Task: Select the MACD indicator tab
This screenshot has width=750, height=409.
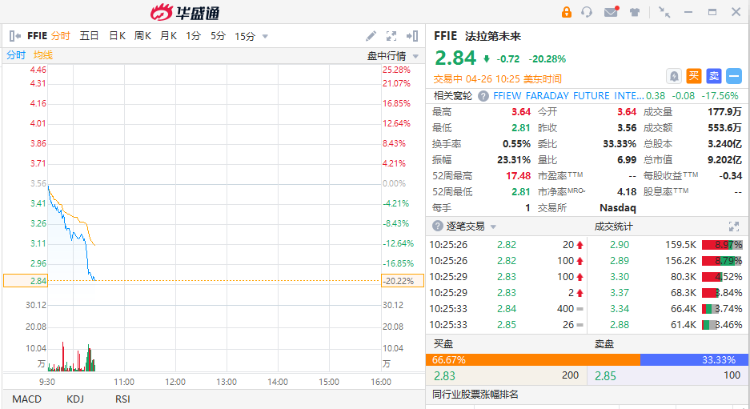Action: [x=27, y=399]
